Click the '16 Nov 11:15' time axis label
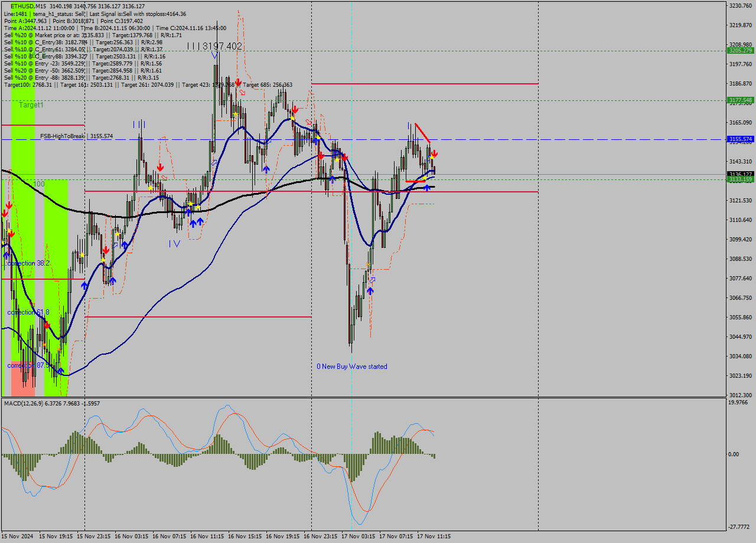 (207, 537)
